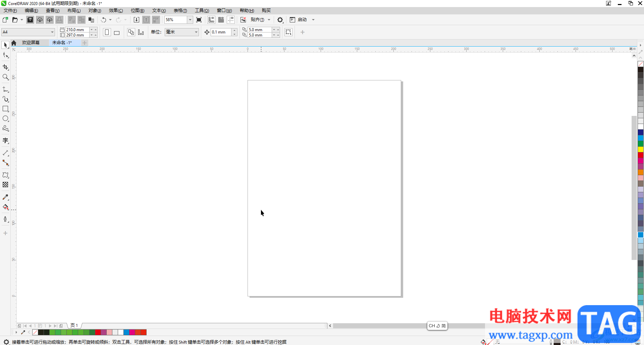Select the Outline Pen tool
Image resolution: width=644 pixels, height=345 pixels.
5,219
